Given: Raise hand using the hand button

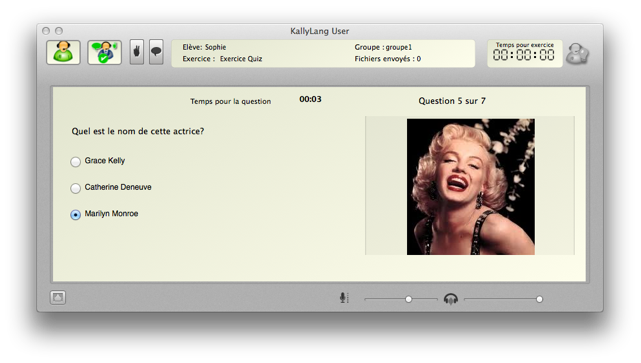Looking at the screenshot, I should pos(137,52).
